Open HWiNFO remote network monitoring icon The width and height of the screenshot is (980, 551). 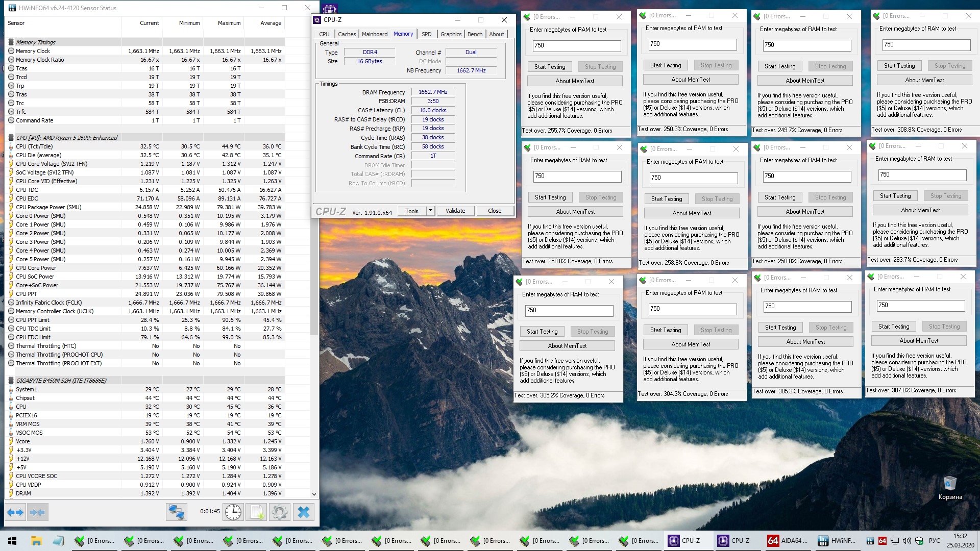tap(177, 512)
